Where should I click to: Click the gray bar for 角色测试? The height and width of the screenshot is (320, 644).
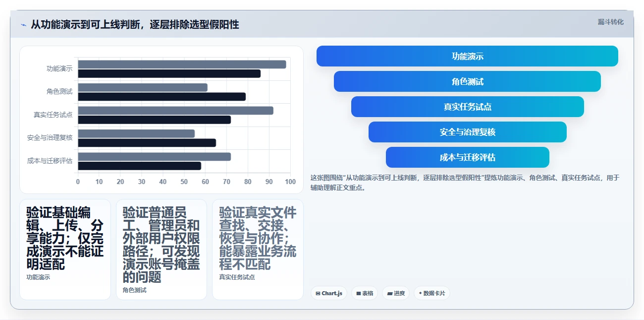(x=143, y=87)
